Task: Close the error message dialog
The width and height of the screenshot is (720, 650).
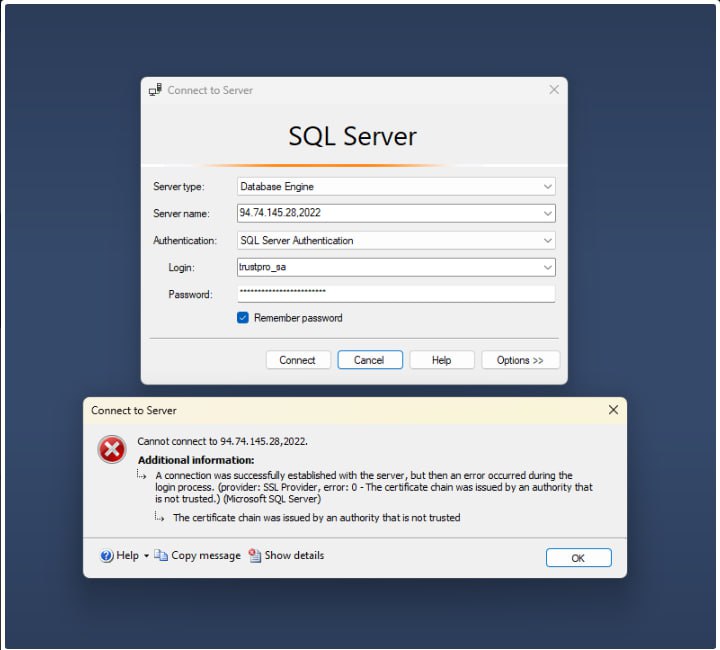Action: 613,410
